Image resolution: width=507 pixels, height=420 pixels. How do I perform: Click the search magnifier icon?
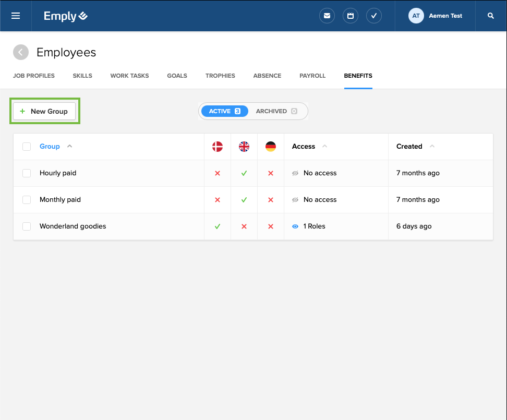(491, 16)
